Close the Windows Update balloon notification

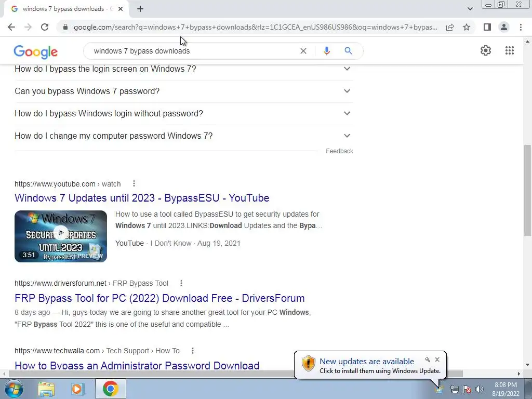(x=437, y=360)
